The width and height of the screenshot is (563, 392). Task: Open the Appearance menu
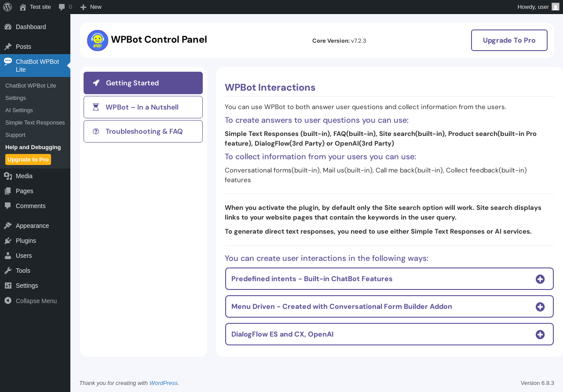[32, 226]
